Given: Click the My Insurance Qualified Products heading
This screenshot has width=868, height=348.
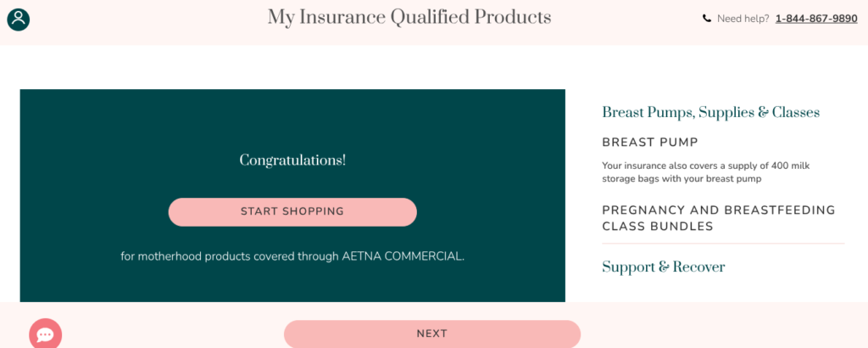Looking at the screenshot, I should click(x=409, y=17).
